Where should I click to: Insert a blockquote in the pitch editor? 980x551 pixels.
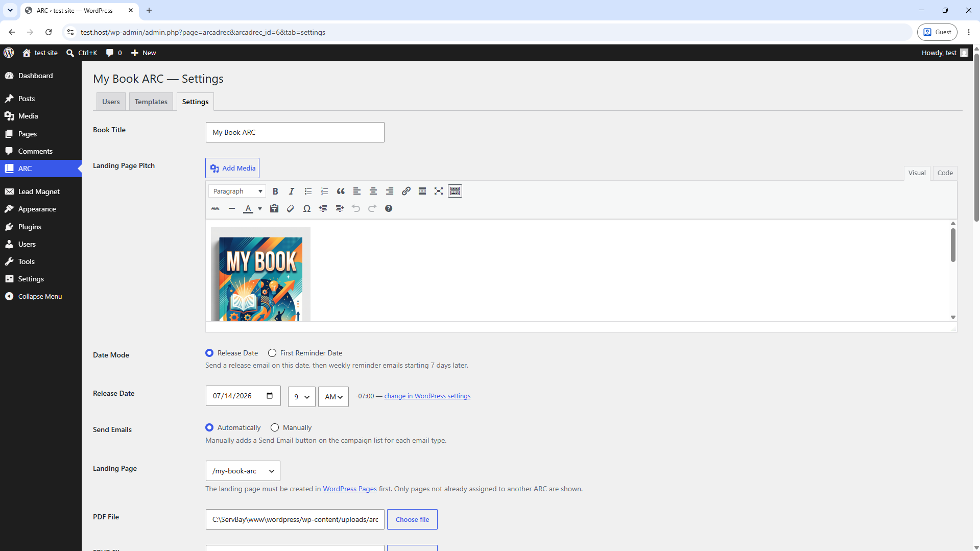[x=341, y=191]
